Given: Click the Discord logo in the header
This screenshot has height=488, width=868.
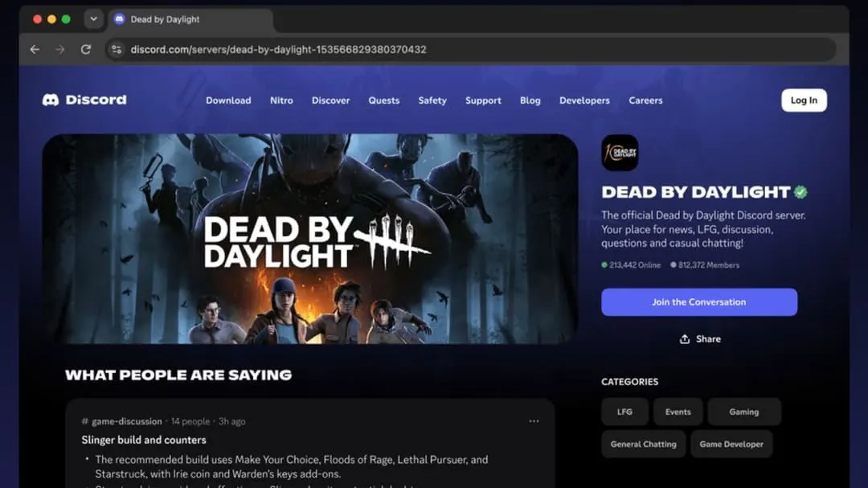Looking at the screenshot, I should click(x=84, y=100).
